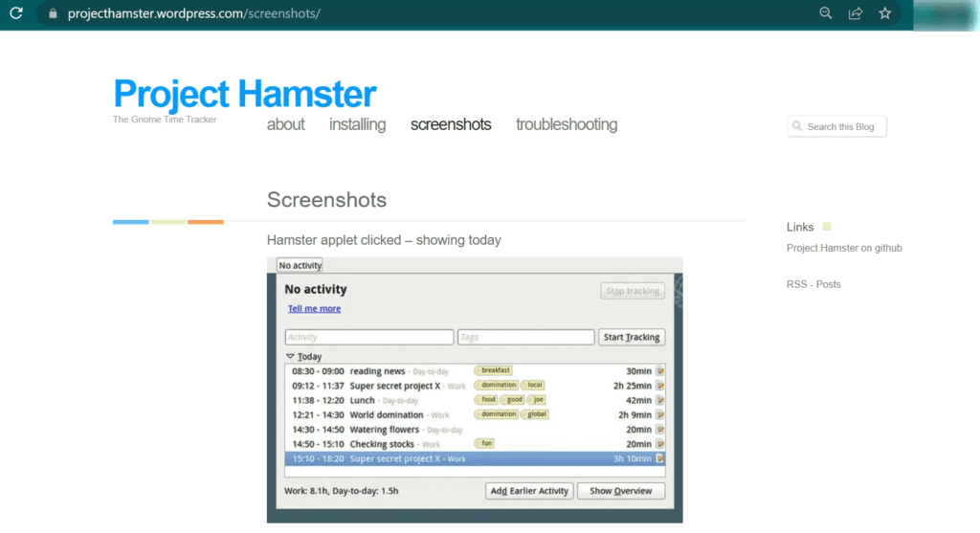Open the installing page

click(358, 124)
